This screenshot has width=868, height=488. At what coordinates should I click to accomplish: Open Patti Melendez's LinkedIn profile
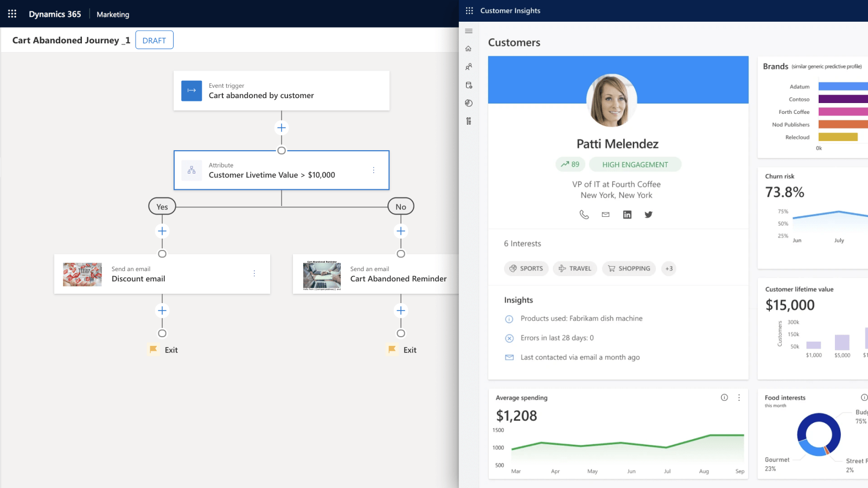(x=627, y=215)
